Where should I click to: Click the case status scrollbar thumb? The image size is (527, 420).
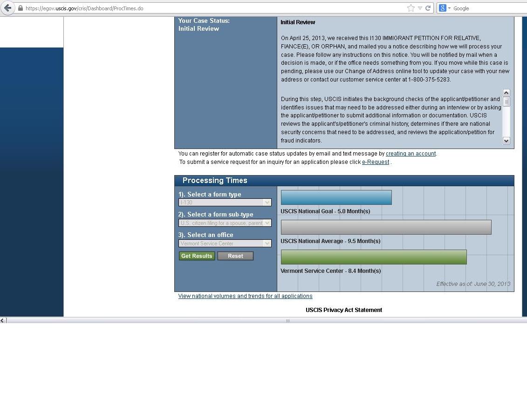pyautogui.click(x=506, y=102)
